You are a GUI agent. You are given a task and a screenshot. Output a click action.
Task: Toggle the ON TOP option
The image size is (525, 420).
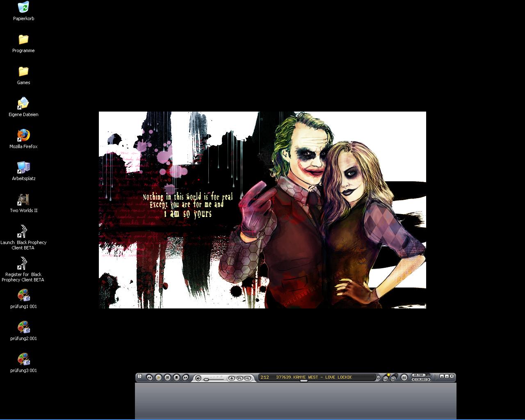pyautogui.click(x=418, y=375)
